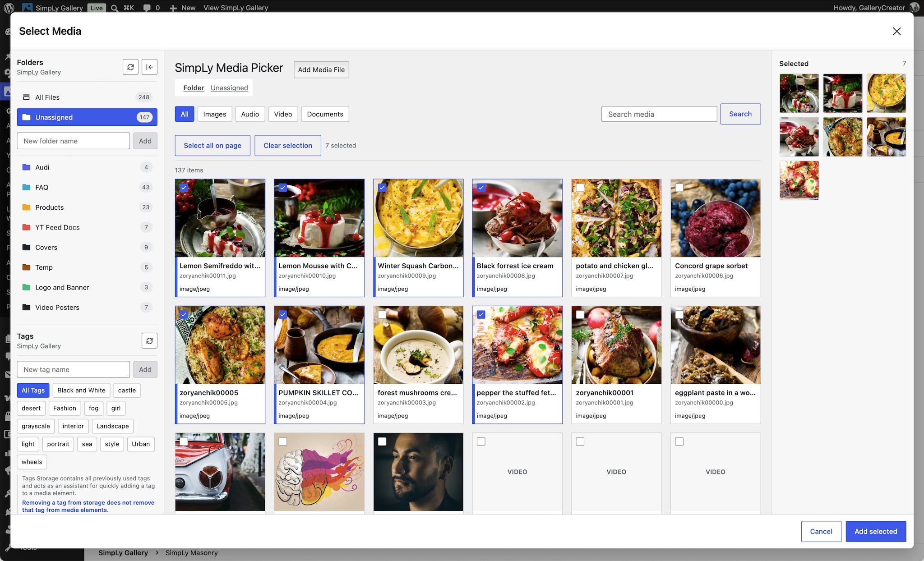The image size is (924, 561).
Task: Click the Add Media File button
Action: [x=321, y=69]
